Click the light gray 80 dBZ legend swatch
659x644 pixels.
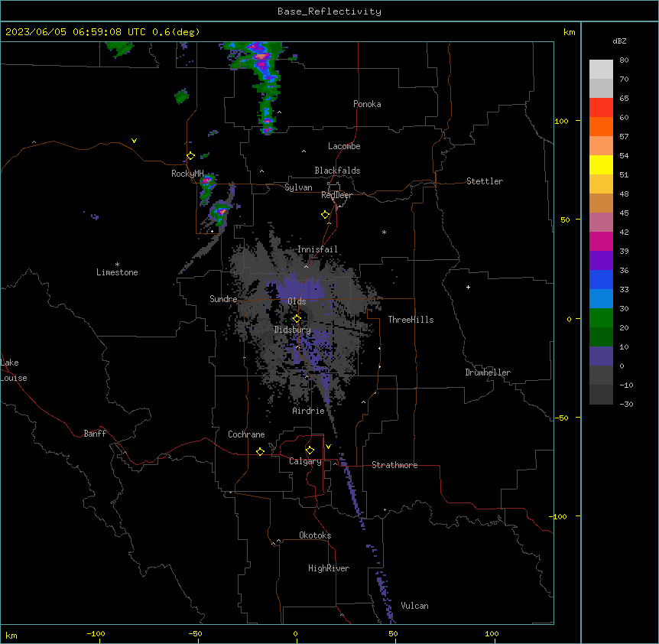[601, 70]
